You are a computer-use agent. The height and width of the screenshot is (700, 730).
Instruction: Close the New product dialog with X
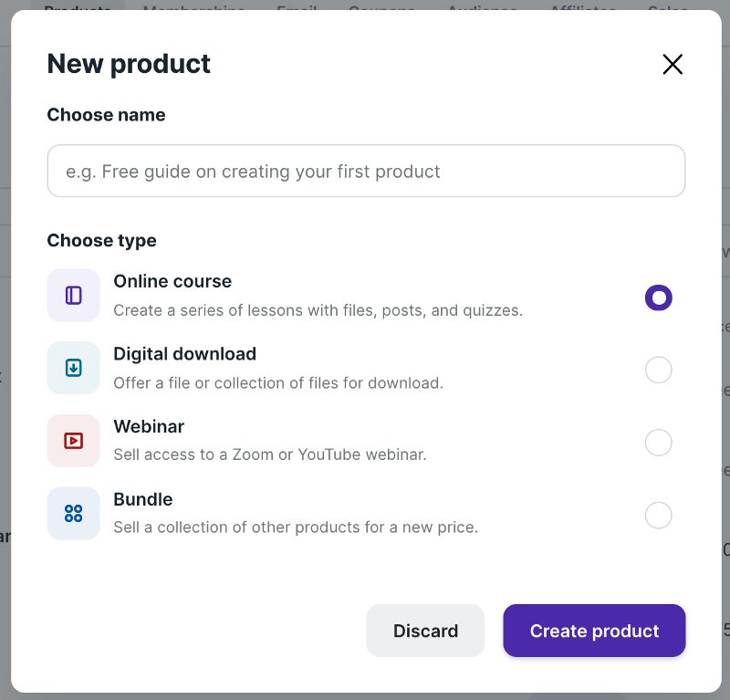pyautogui.click(x=673, y=64)
